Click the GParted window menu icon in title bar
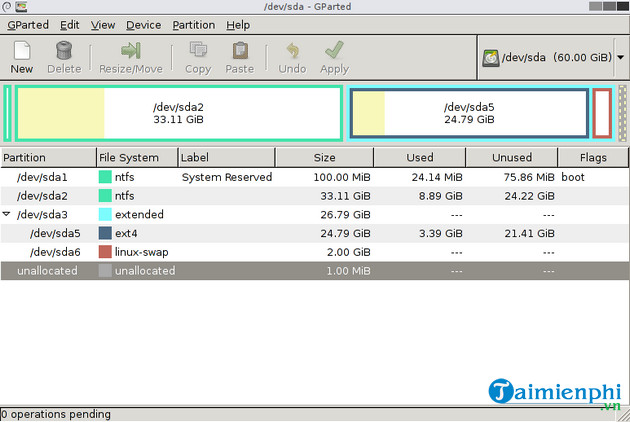Screen dimensions: 630x422 tap(7, 7)
